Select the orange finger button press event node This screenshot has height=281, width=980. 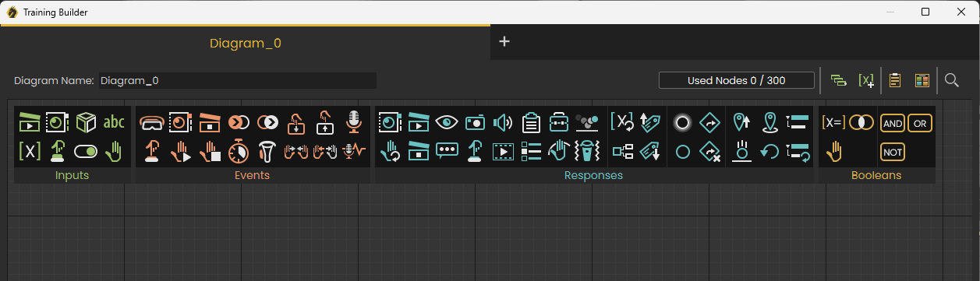pyautogui.click(x=151, y=151)
